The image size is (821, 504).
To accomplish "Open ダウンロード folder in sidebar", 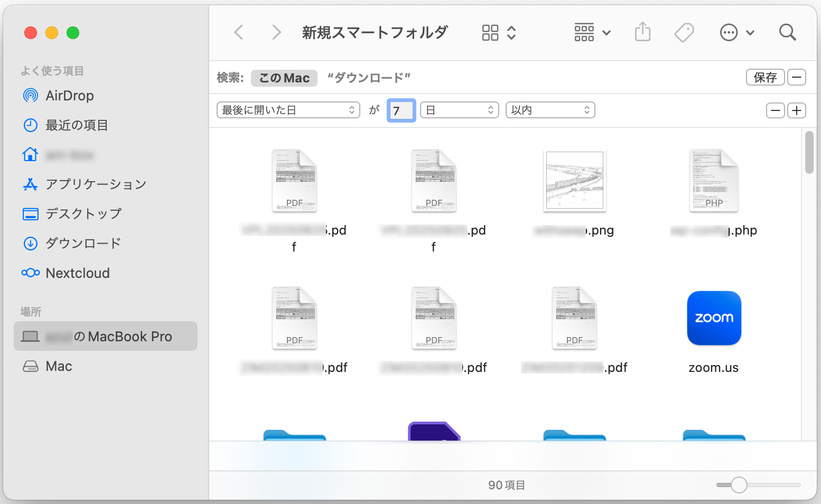I will [83, 244].
